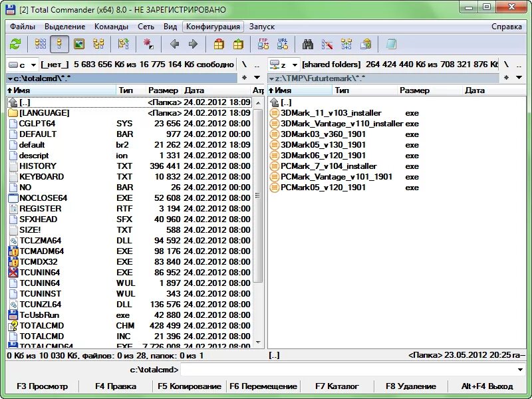Select 3DMark_11_v103_installer in right panel
532x399 pixels.
[x=396, y=113]
